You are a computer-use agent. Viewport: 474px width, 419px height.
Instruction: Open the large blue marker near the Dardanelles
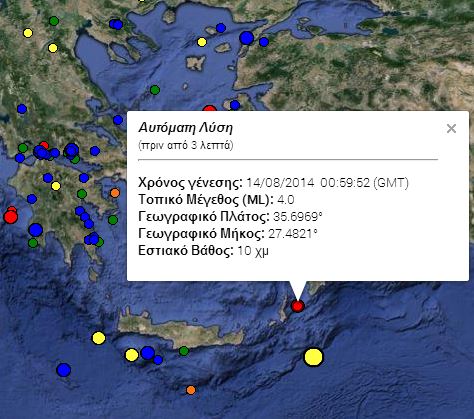[247, 38]
